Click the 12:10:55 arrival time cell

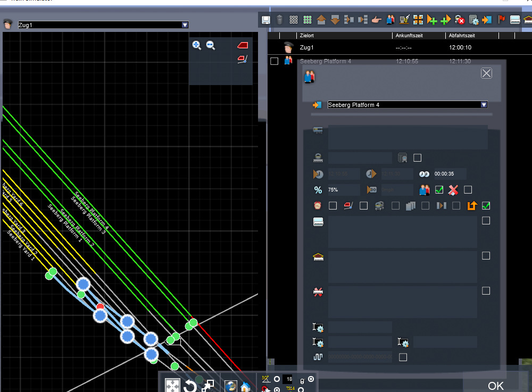click(407, 61)
